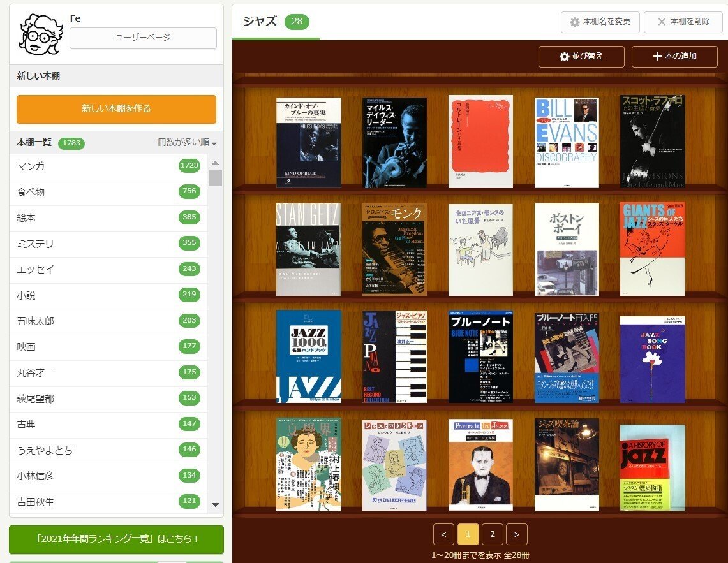The width and height of the screenshot is (728, 563).
Task: Open the A History of Jazz cover
Action: click(x=652, y=467)
